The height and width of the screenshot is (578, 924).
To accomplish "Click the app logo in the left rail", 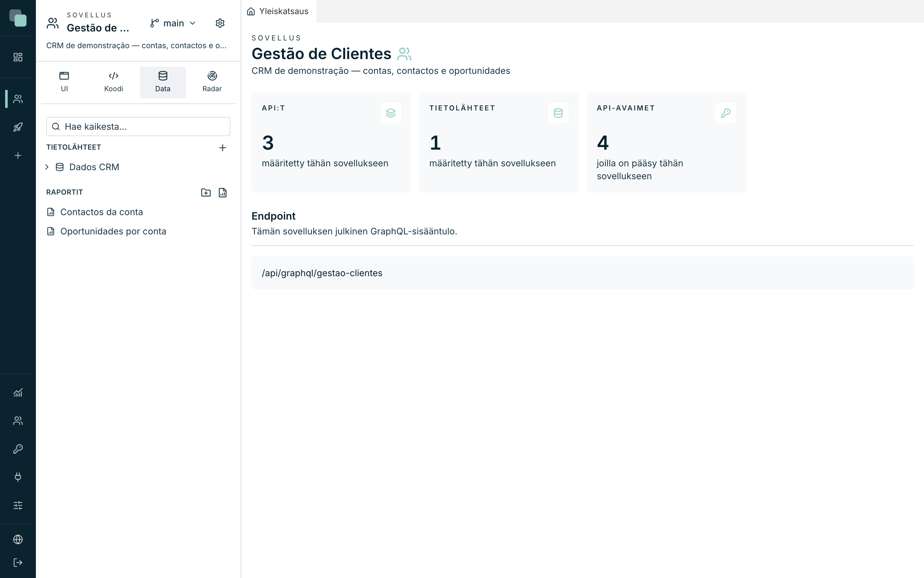I will [18, 18].
